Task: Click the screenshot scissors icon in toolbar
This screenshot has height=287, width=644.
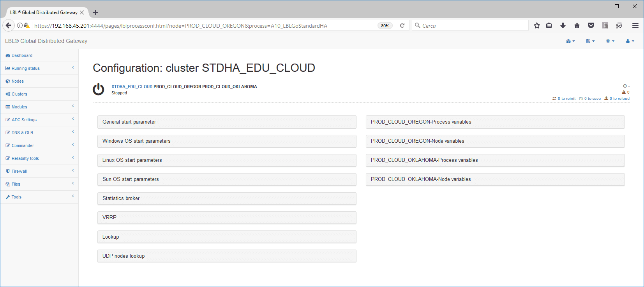Action: pyautogui.click(x=619, y=25)
